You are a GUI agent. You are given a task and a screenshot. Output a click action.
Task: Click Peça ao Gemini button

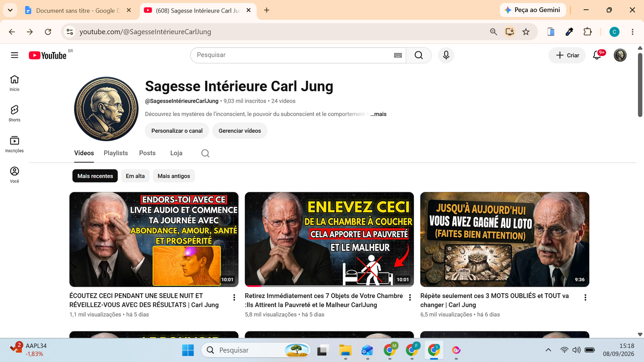point(533,10)
